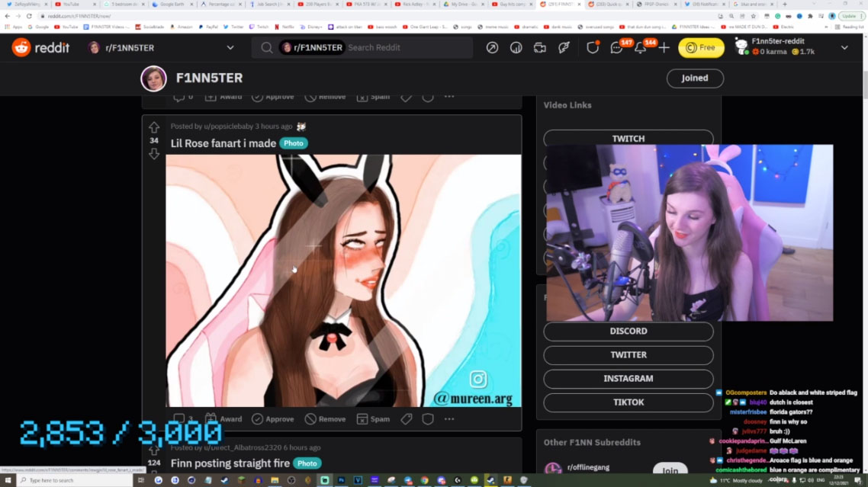This screenshot has height=487, width=868.
Task: Click flair tag icon under Lil Rose fanart
Action: pyautogui.click(x=407, y=419)
